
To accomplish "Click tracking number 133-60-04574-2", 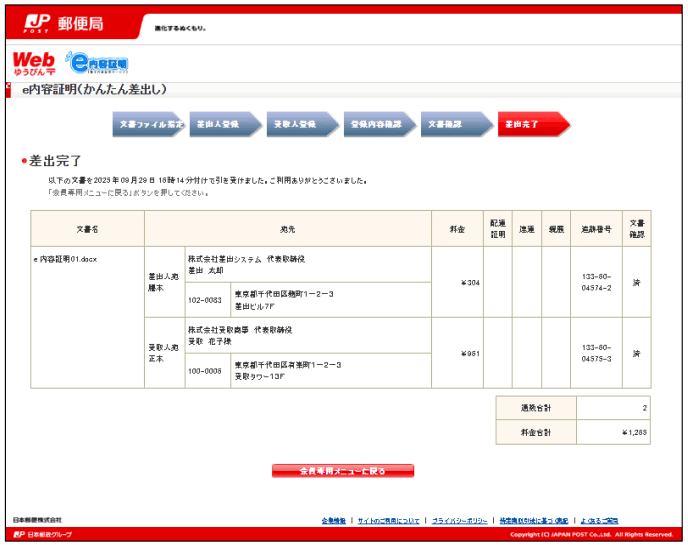I will (x=596, y=282).
